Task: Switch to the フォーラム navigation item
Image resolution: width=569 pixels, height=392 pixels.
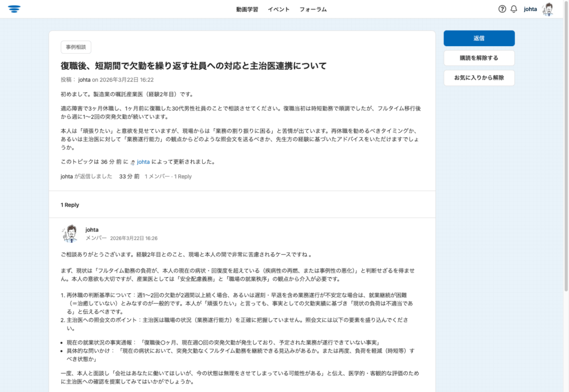Action: pyautogui.click(x=313, y=9)
